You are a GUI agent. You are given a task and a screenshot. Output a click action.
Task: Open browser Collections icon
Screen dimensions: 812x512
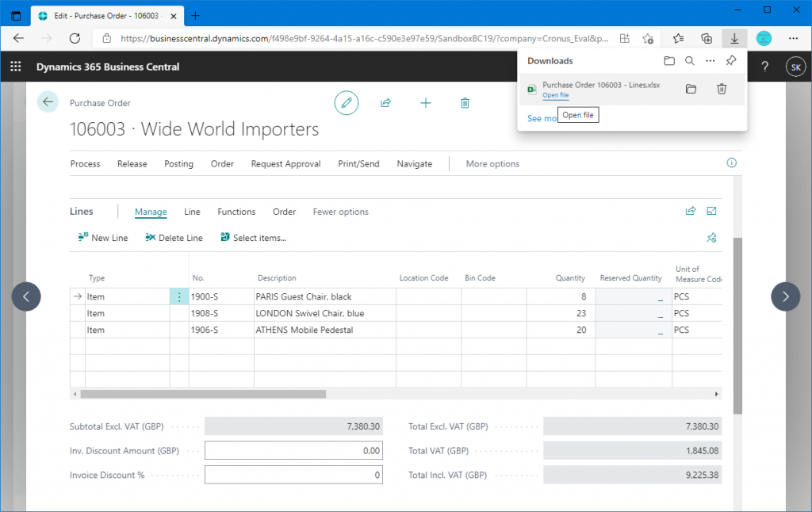(x=707, y=38)
